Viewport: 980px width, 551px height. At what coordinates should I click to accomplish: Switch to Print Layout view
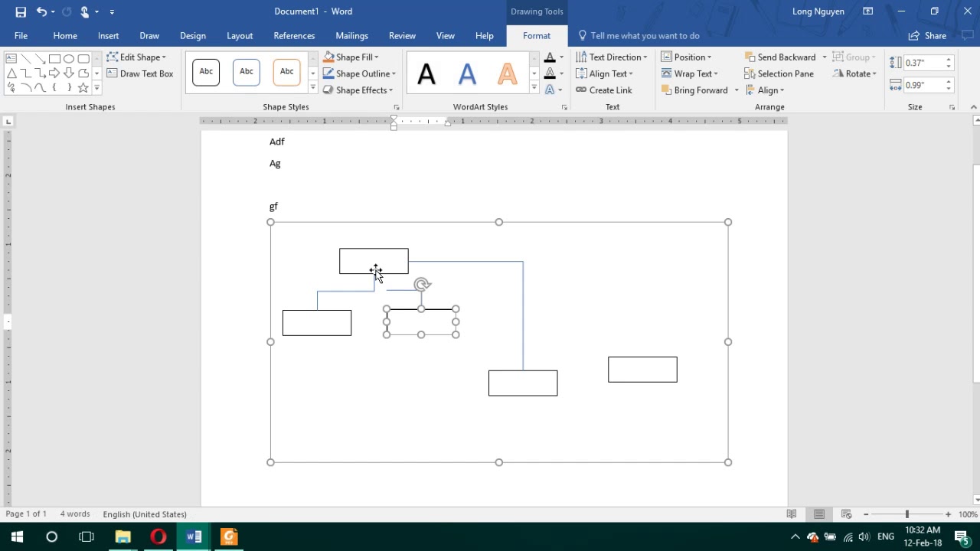point(819,514)
